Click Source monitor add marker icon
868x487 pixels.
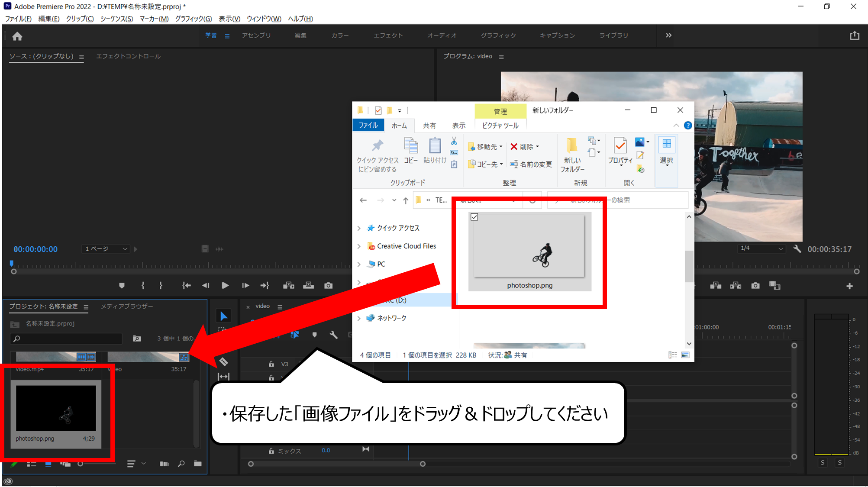[122, 286]
